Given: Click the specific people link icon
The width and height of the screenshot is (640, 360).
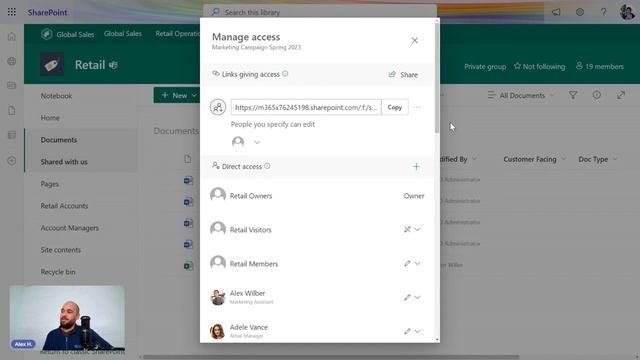Looking at the screenshot, I should tap(218, 107).
